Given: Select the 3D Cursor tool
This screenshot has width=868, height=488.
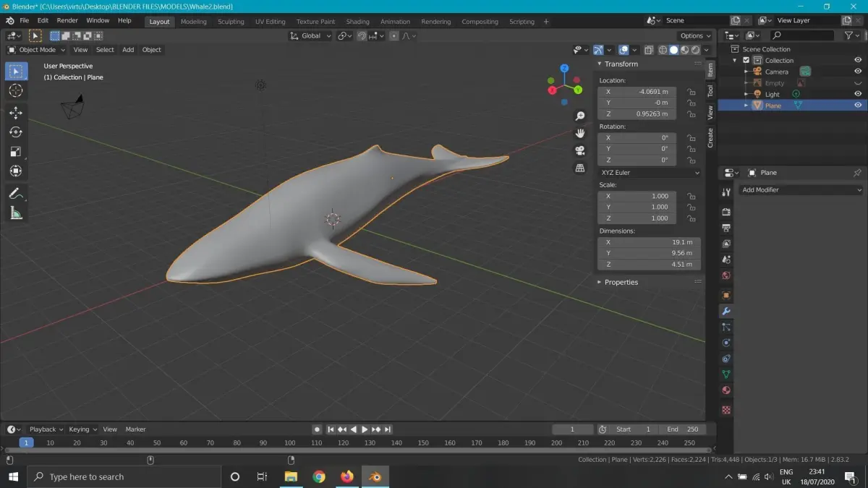Looking at the screenshot, I should point(16,90).
